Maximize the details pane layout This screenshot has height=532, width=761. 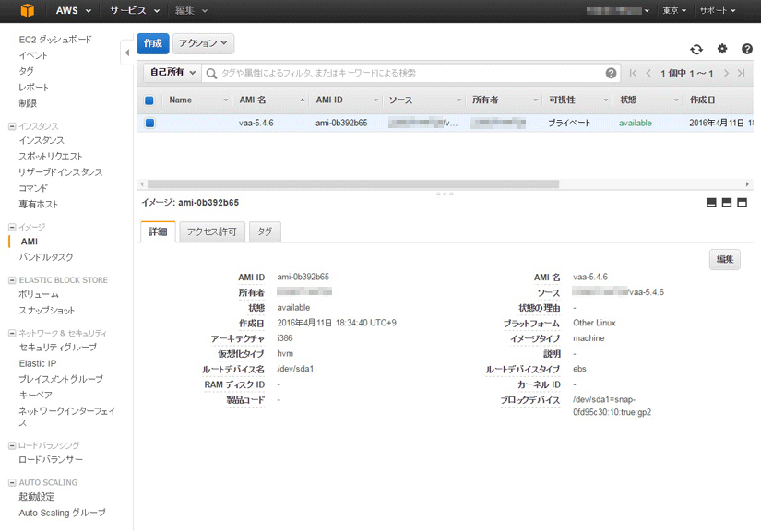742,203
